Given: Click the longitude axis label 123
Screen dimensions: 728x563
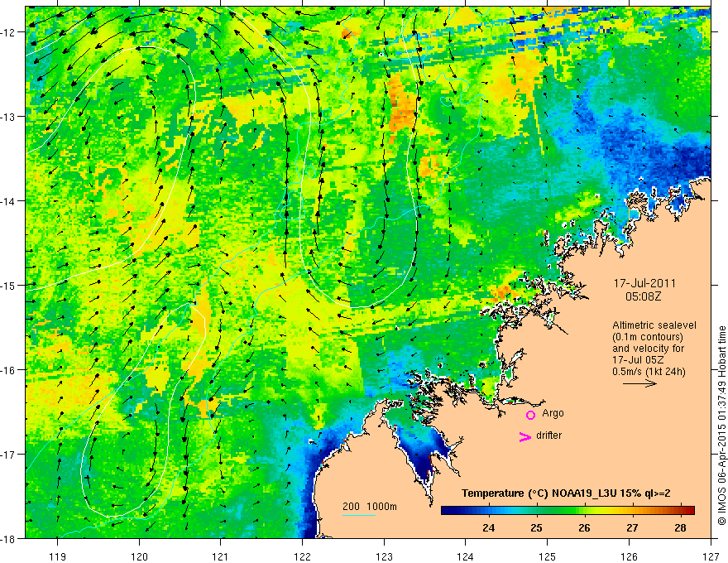Looking at the screenshot, I should click(384, 556).
